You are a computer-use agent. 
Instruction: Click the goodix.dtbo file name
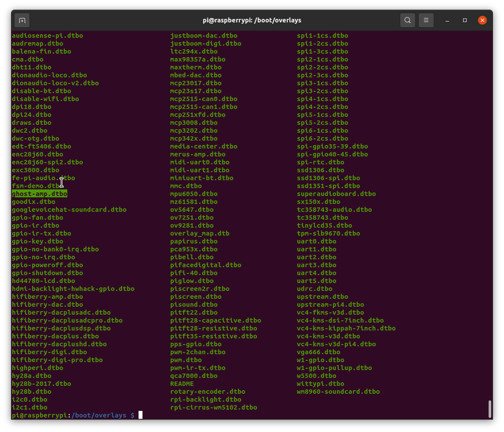coord(33,202)
